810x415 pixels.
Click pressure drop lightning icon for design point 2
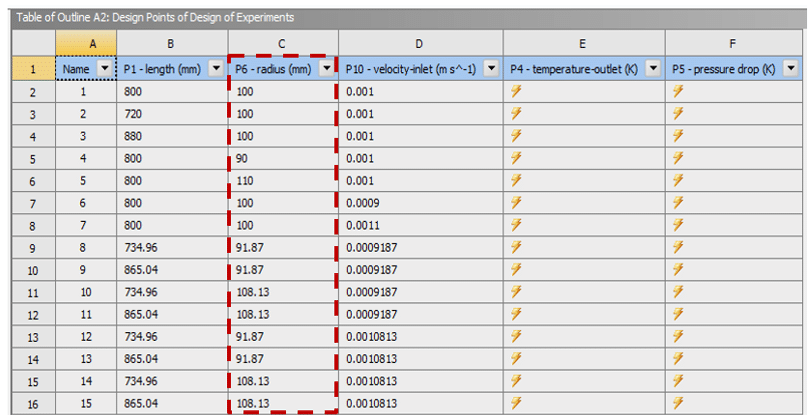pyautogui.click(x=678, y=114)
